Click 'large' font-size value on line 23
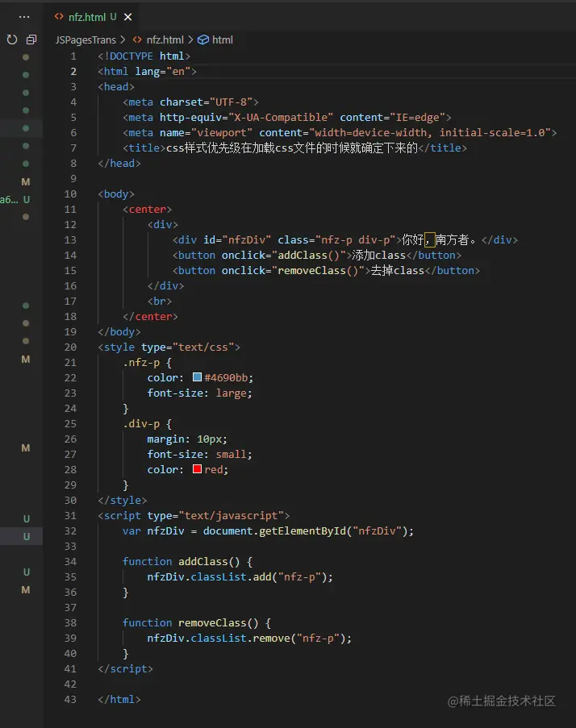The height and width of the screenshot is (728, 576). [231, 393]
